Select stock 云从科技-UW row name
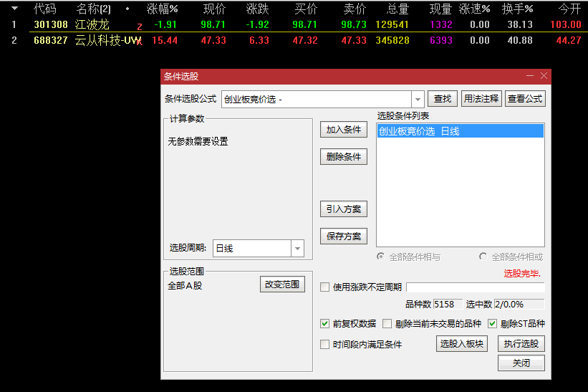 [x=107, y=41]
